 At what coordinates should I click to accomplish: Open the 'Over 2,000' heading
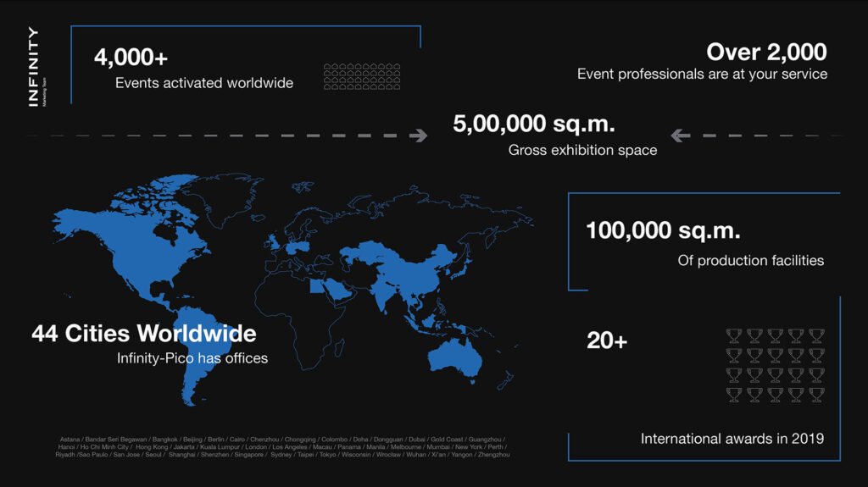pyautogui.click(x=766, y=53)
